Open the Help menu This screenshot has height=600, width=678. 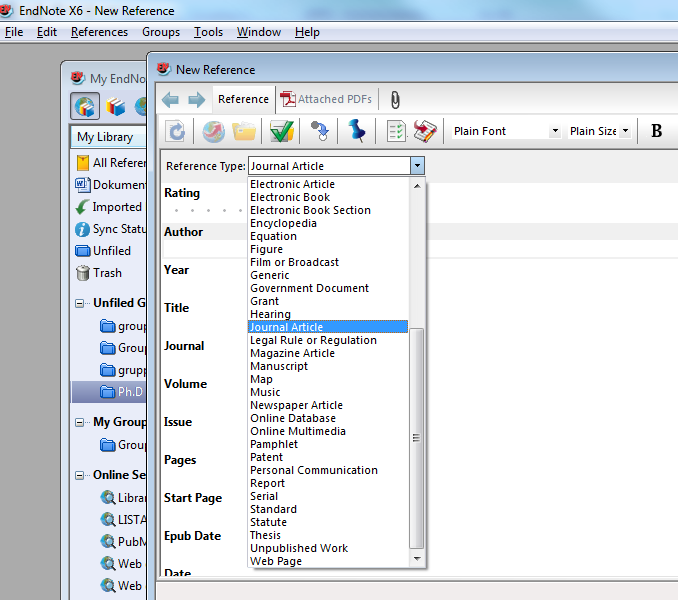[307, 32]
